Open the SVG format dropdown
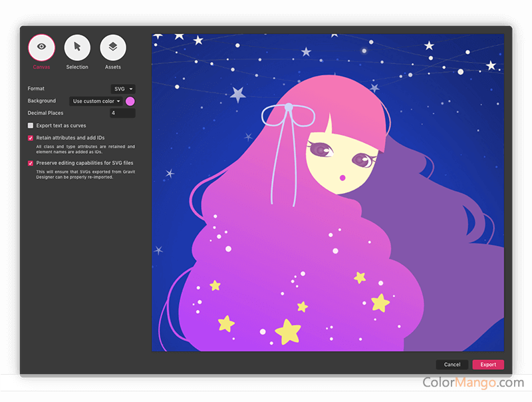 point(123,89)
